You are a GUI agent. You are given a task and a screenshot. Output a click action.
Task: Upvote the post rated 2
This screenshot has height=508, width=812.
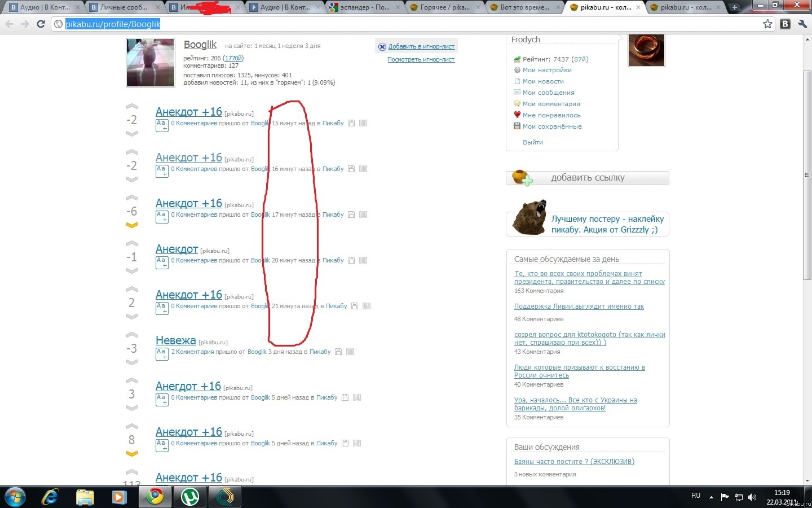132,290
